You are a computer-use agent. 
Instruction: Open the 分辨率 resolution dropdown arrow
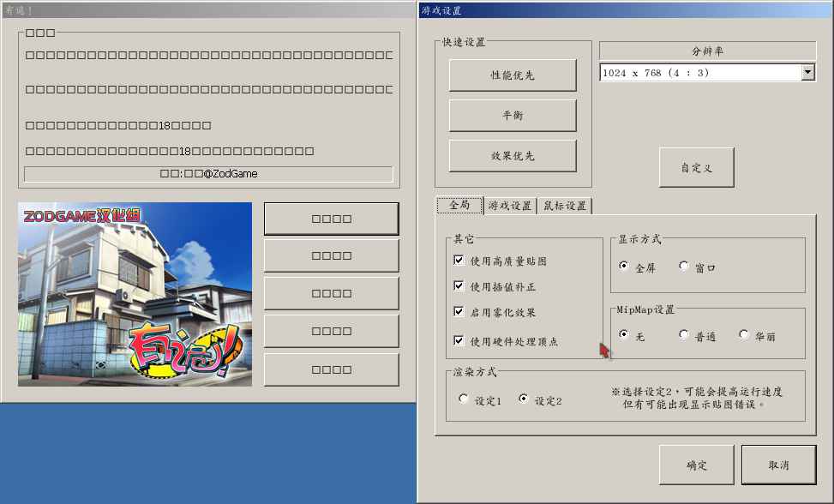pyautogui.click(x=808, y=72)
